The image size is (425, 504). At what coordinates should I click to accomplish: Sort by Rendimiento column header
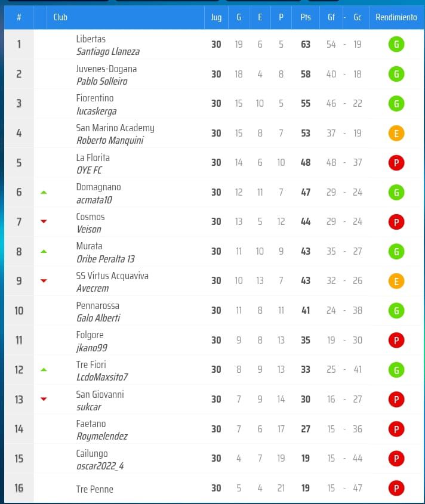click(396, 17)
